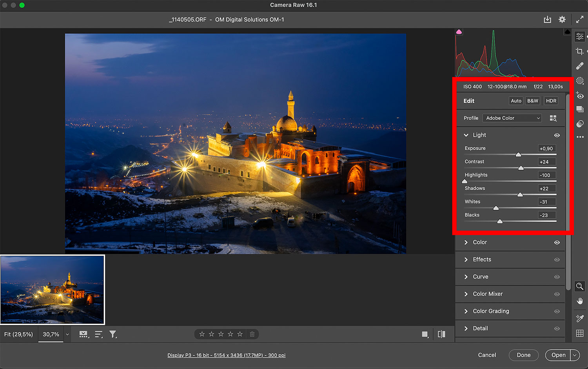Open the Adobe Color profile dropdown
Image resolution: width=588 pixels, height=369 pixels.
(x=512, y=118)
